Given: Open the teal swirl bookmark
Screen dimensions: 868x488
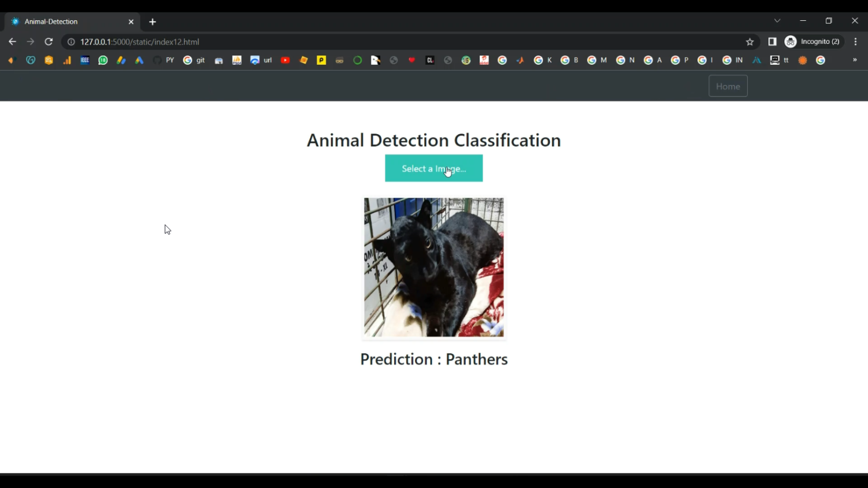Looking at the screenshot, I should [x=31, y=60].
